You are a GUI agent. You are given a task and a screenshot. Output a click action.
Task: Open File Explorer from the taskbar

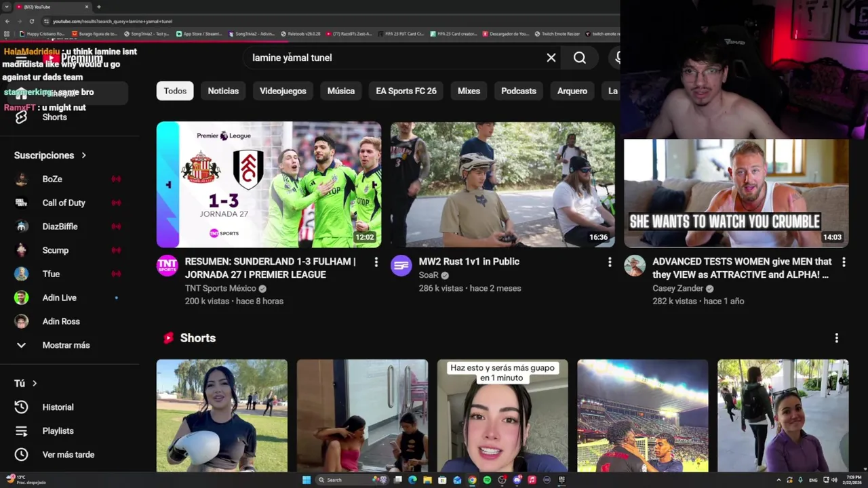point(427,480)
